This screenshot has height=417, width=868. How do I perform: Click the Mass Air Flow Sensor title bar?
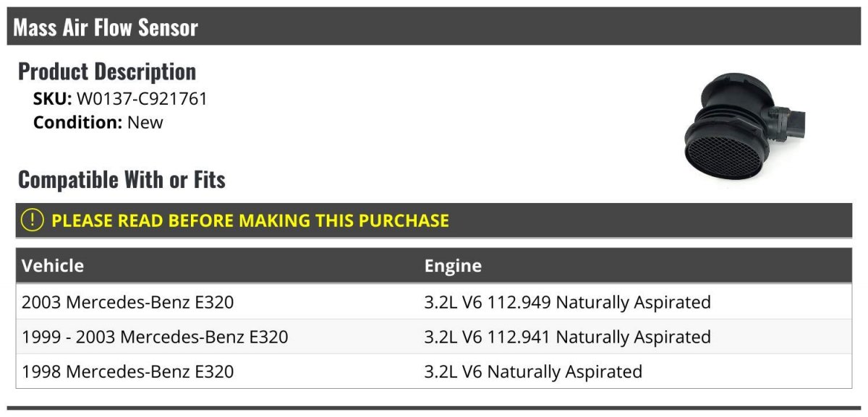(106, 27)
